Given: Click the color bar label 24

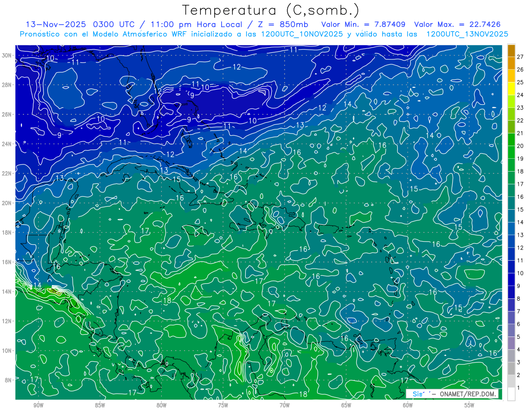Looking at the screenshot, I should [x=520, y=95].
